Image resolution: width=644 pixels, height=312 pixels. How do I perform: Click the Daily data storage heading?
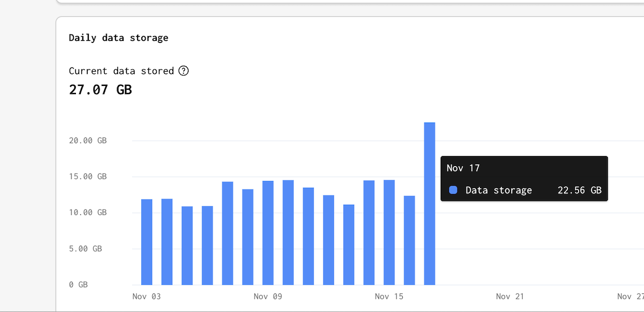point(118,38)
